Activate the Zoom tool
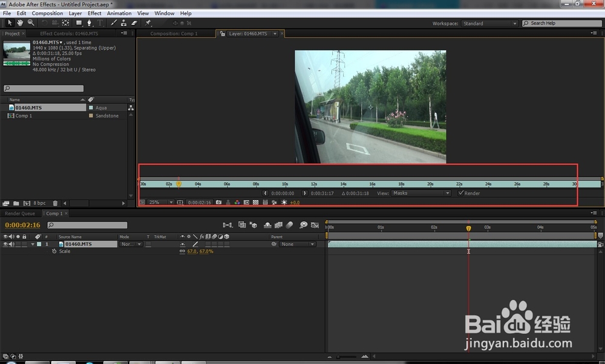 (x=31, y=22)
